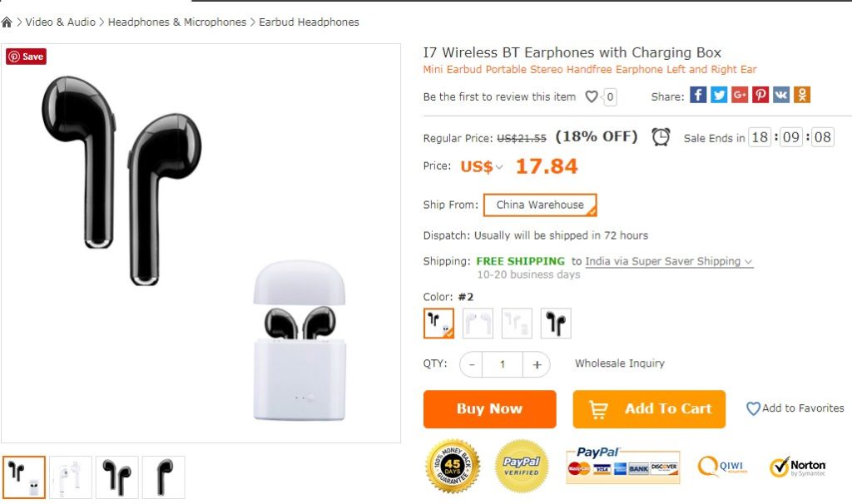View the third product thumbnail image
This screenshot has width=852, height=504.
click(x=116, y=477)
